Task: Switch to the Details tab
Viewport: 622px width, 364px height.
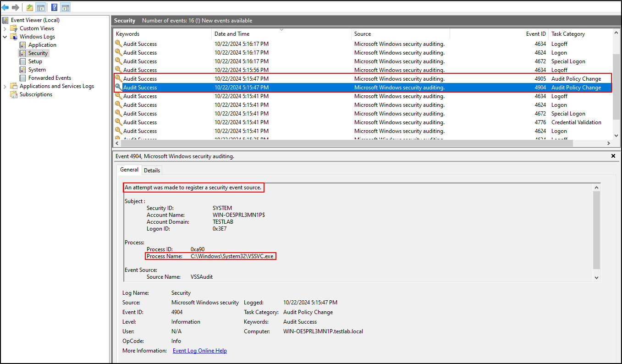Action: point(152,171)
